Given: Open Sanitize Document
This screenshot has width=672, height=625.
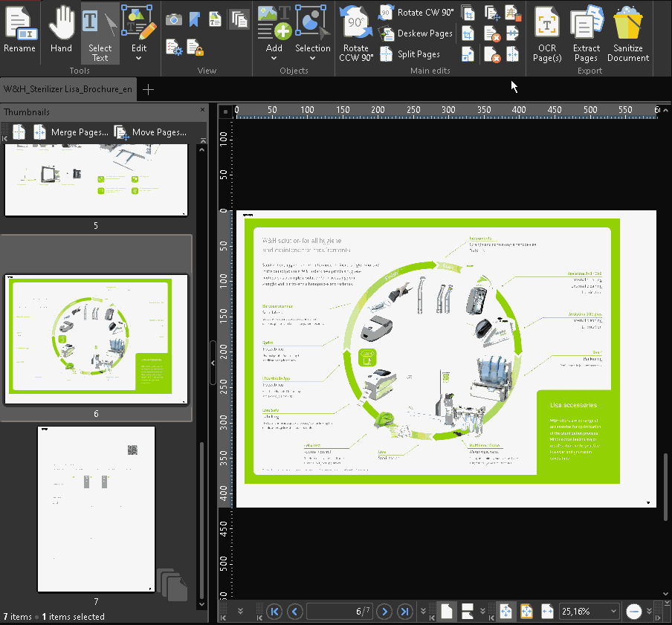Looking at the screenshot, I should point(627,33).
